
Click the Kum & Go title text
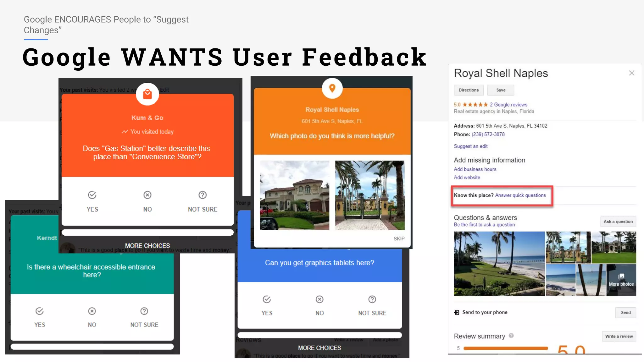pyautogui.click(x=147, y=118)
